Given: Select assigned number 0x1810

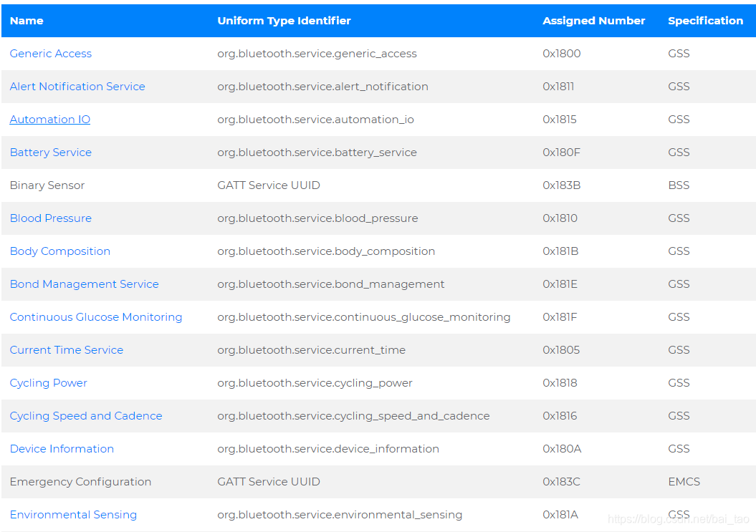Looking at the screenshot, I should pyautogui.click(x=560, y=218).
